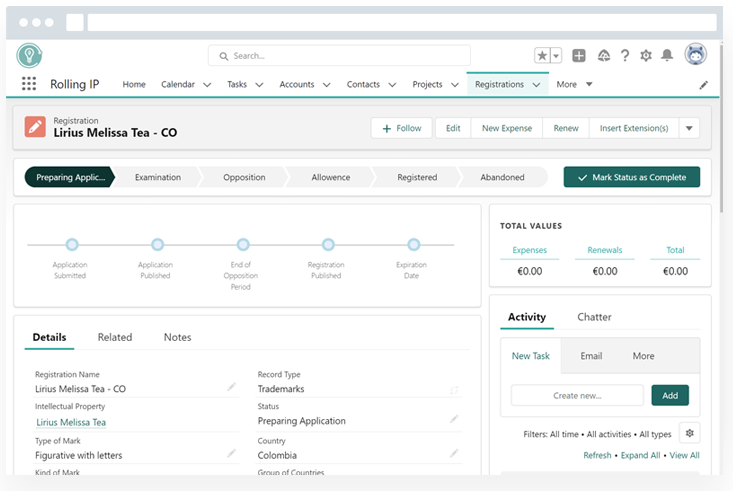
Task: Click the Renew button
Action: tap(566, 128)
